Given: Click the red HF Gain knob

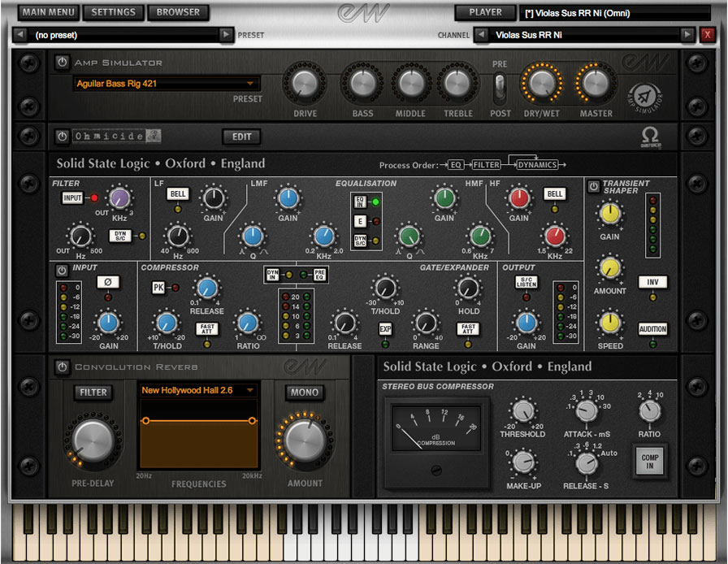Looking at the screenshot, I should pos(518,198).
